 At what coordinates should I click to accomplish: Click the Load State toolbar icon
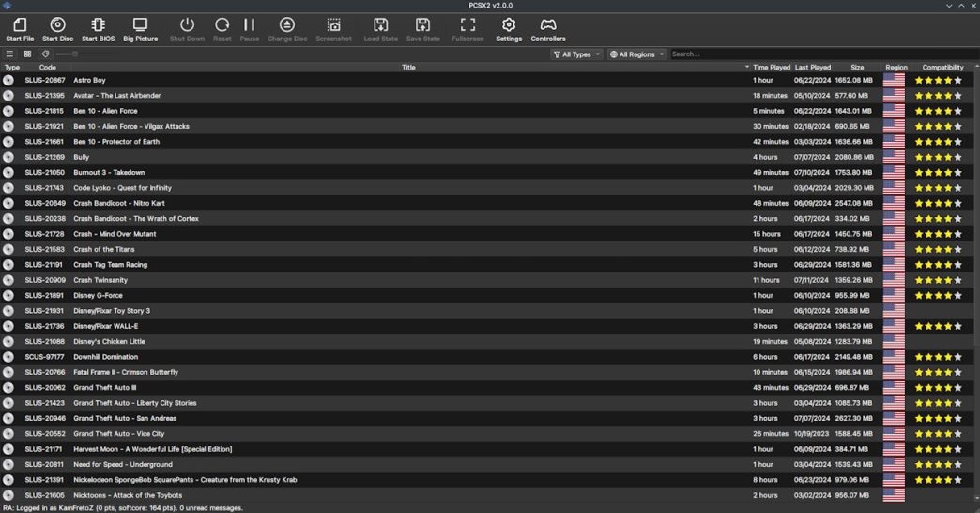click(x=380, y=29)
